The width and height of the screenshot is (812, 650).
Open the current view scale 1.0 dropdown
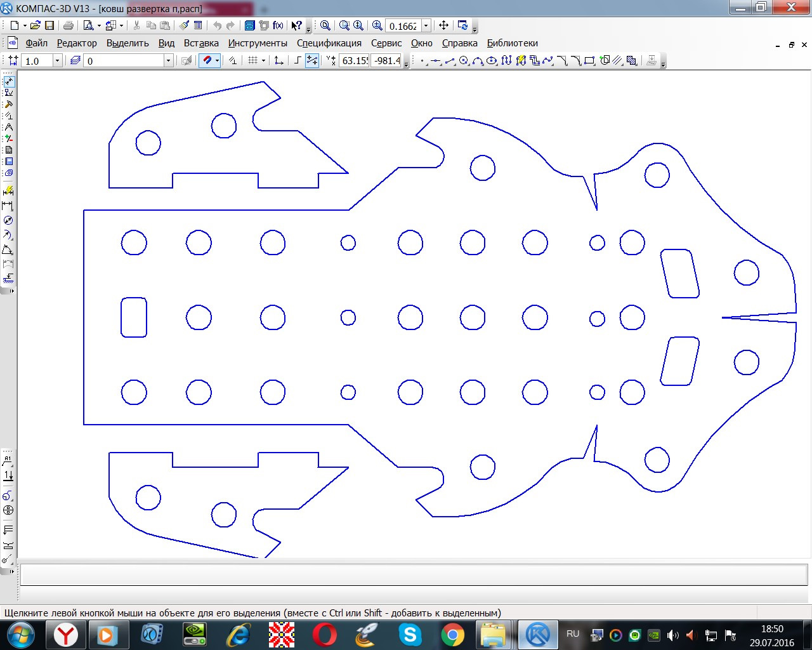point(57,61)
